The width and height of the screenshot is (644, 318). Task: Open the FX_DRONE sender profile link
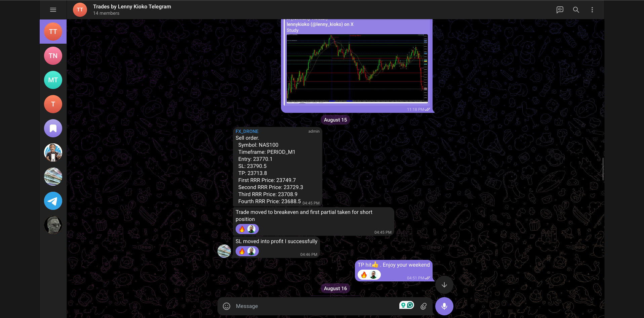click(x=247, y=131)
